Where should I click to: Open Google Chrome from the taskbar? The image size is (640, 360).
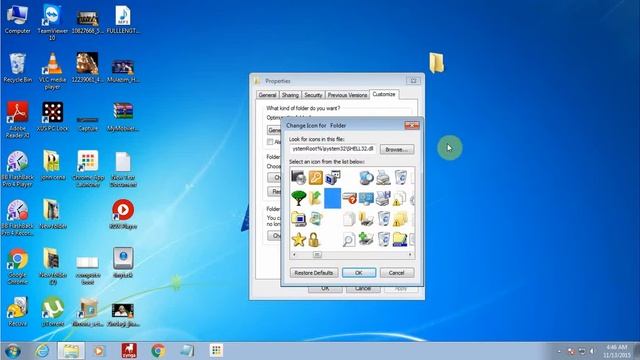tap(158, 351)
